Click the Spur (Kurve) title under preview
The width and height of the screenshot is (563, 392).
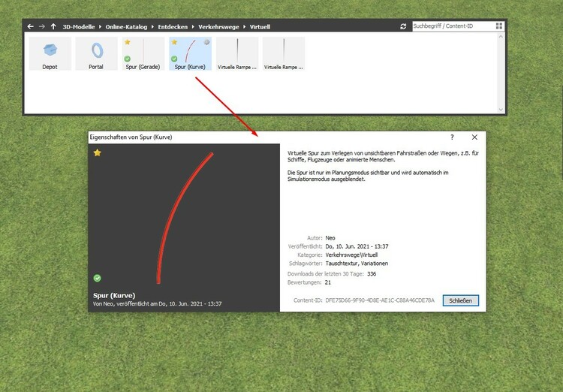[114, 296]
